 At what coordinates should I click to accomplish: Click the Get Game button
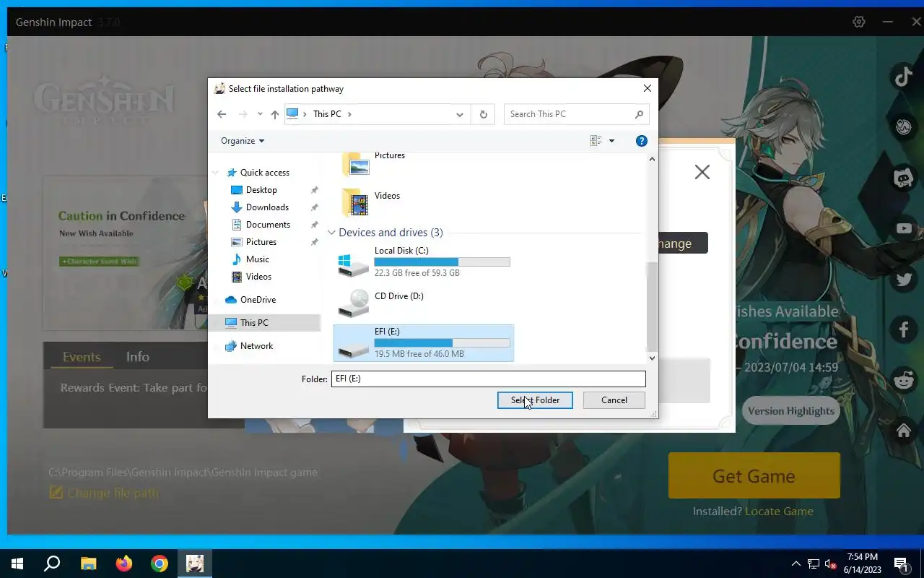[x=754, y=475]
